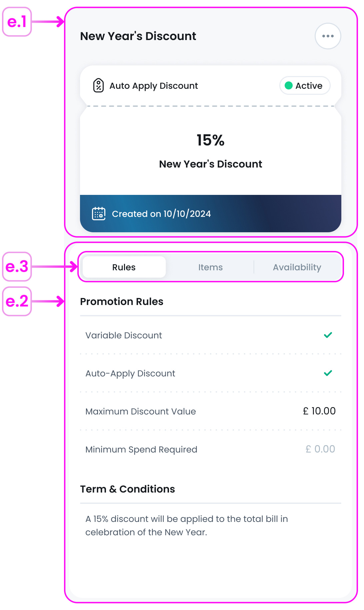364x610 pixels.
Task: Select the Created on 10/10/2024 banner
Action: pyautogui.click(x=211, y=214)
